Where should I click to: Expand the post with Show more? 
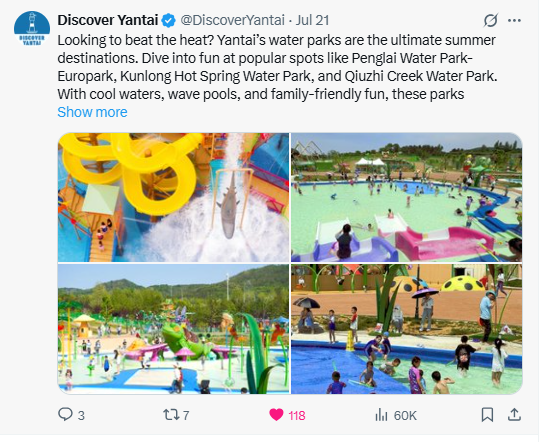[x=92, y=112]
